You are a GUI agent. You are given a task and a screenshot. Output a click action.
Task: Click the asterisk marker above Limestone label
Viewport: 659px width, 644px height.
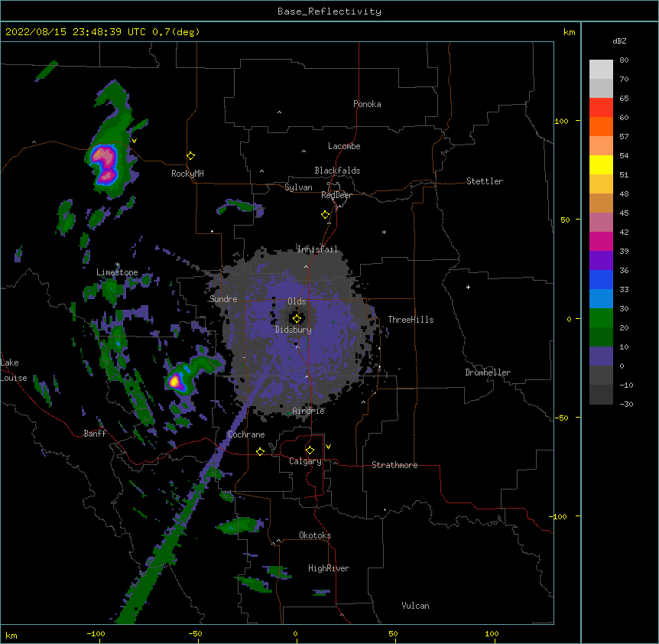click(x=118, y=265)
